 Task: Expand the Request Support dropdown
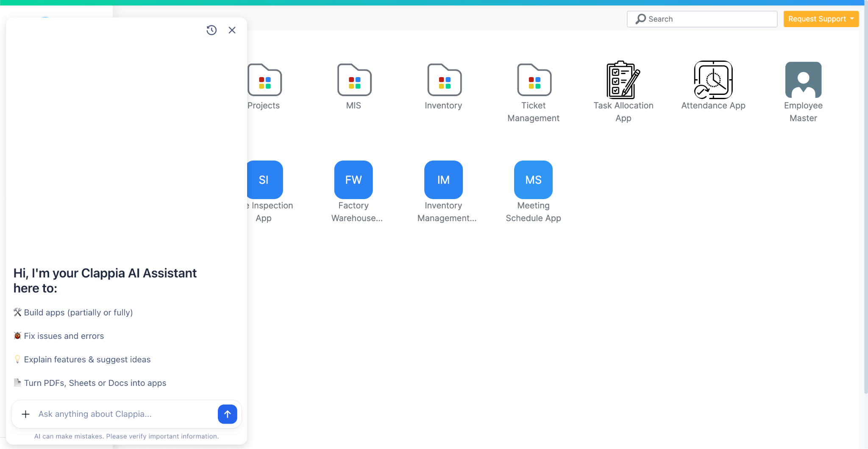[x=821, y=19]
